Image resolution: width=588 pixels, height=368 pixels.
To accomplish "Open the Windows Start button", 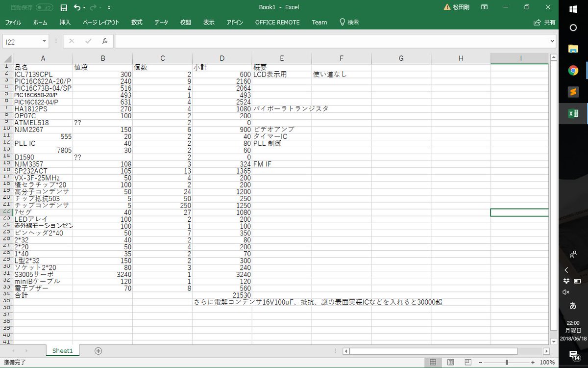I will 573,8.
